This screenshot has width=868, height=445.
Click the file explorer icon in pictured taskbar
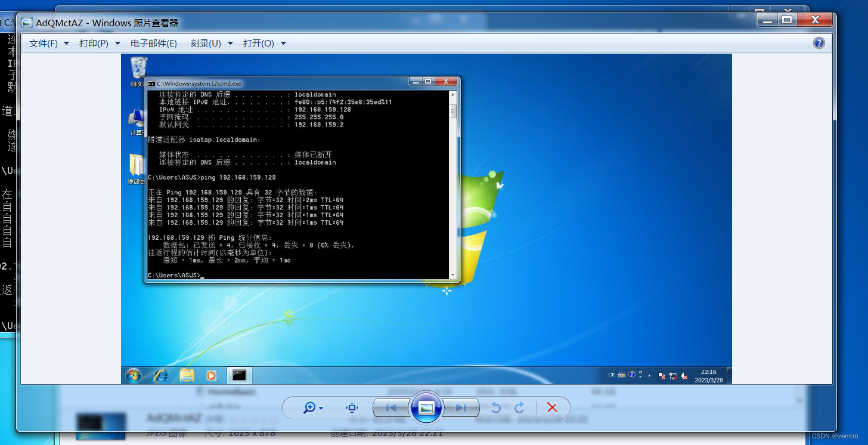pos(187,375)
